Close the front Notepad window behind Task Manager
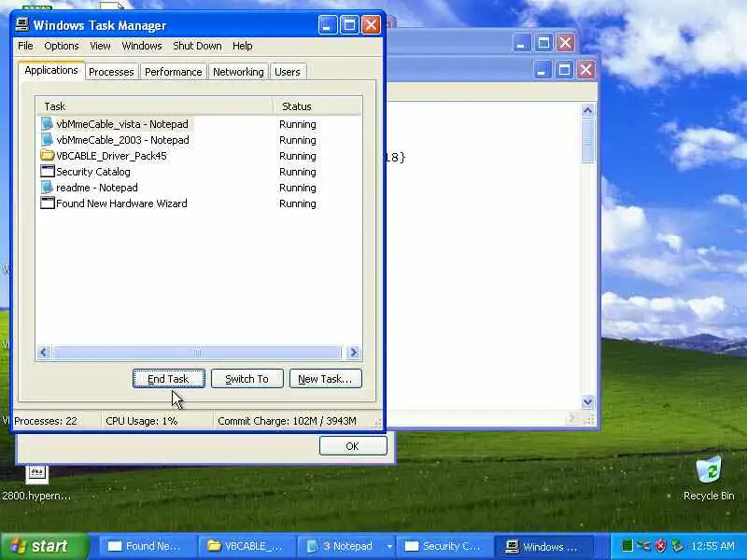The width and height of the screenshot is (747, 560). tap(586, 70)
